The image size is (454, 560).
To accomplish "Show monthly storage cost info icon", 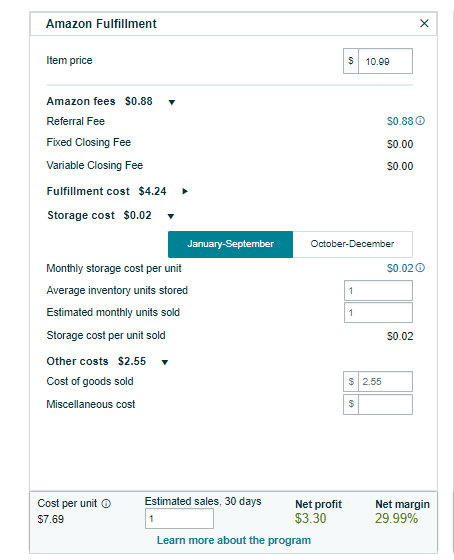I will 420,268.
